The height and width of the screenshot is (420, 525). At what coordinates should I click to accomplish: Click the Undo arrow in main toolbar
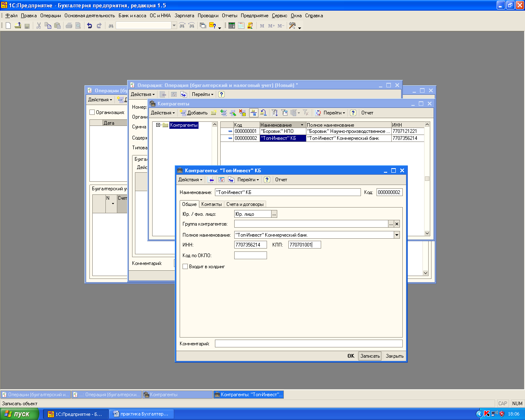pos(89,25)
